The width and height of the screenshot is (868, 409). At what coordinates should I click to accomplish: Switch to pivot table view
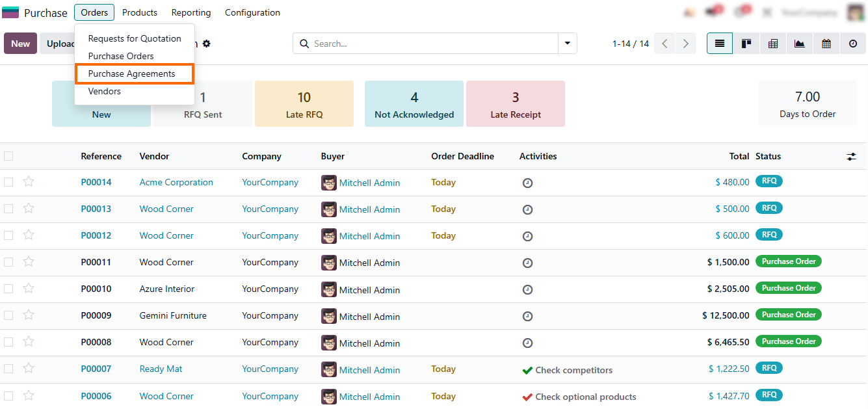point(773,44)
